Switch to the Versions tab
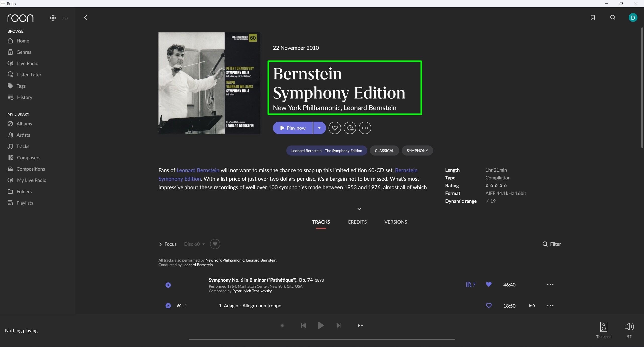This screenshot has width=644, height=347. [x=395, y=222]
